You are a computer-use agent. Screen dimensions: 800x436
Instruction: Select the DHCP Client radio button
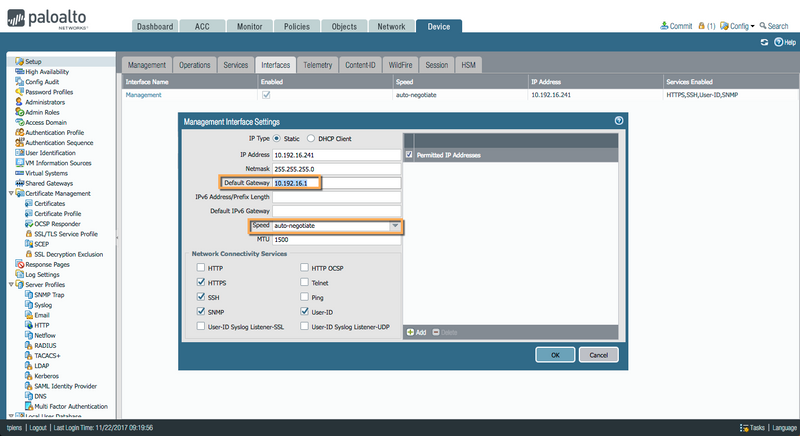pyautogui.click(x=310, y=138)
